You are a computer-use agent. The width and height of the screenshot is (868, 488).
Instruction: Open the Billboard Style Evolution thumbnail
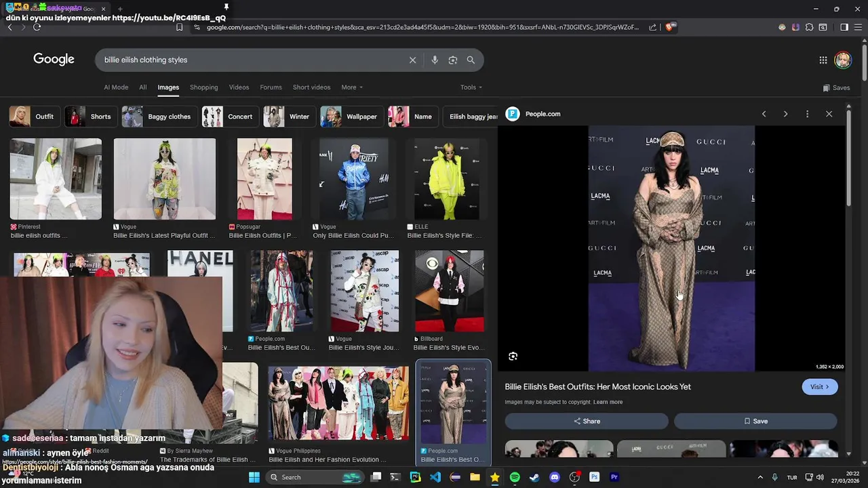click(x=449, y=291)
